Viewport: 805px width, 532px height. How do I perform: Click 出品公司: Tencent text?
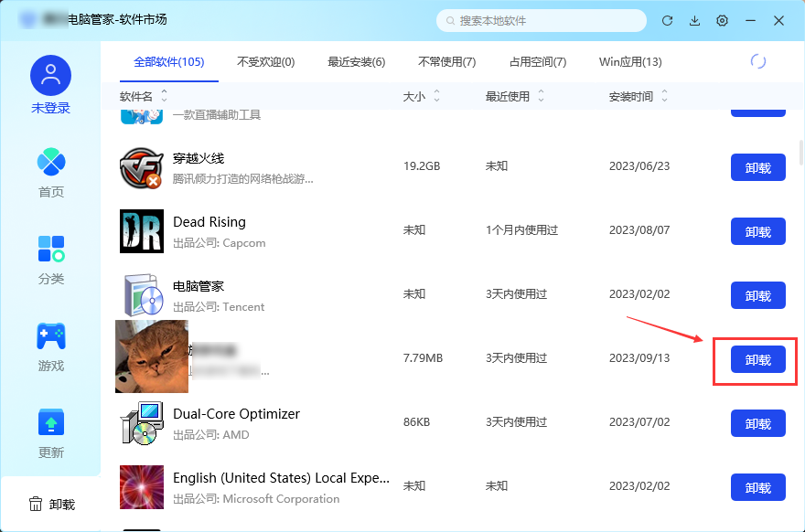pos(219,307)
